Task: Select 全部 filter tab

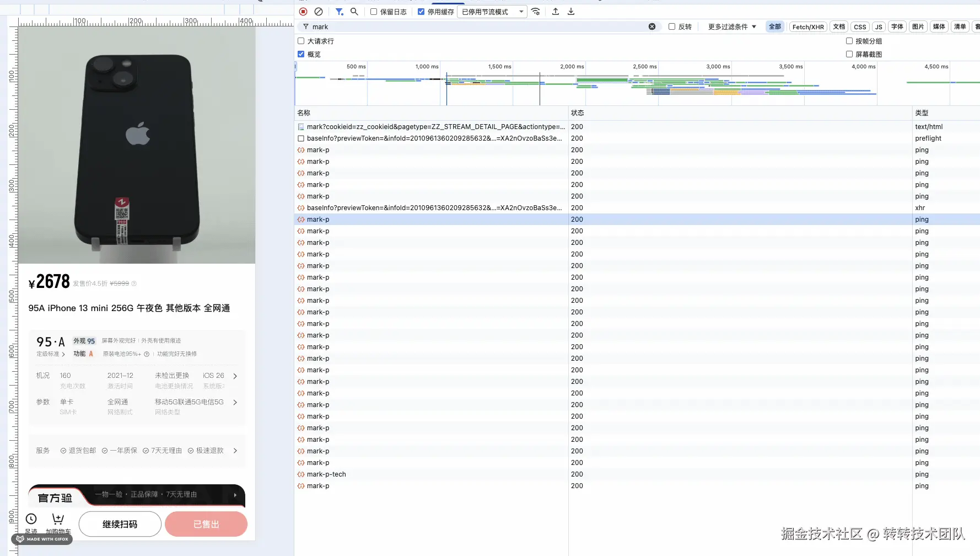Action: [x=775, y=26]
